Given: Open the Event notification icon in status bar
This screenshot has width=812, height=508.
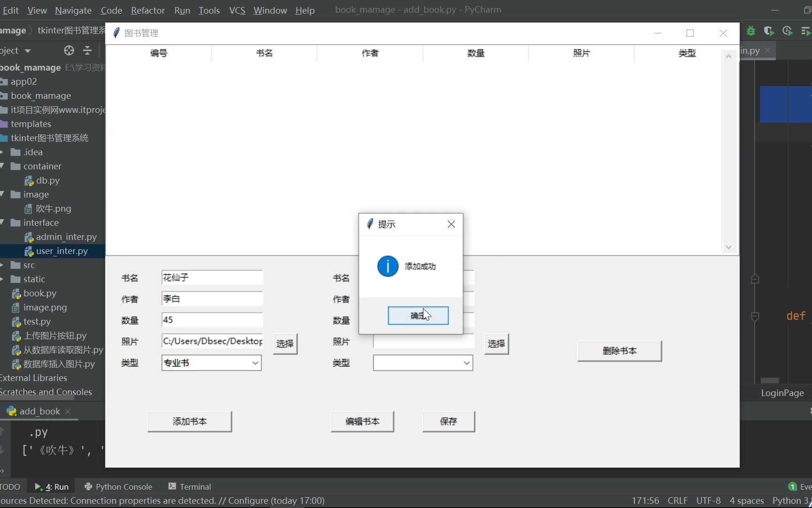Looking at the screenshot, I should 793,486.
